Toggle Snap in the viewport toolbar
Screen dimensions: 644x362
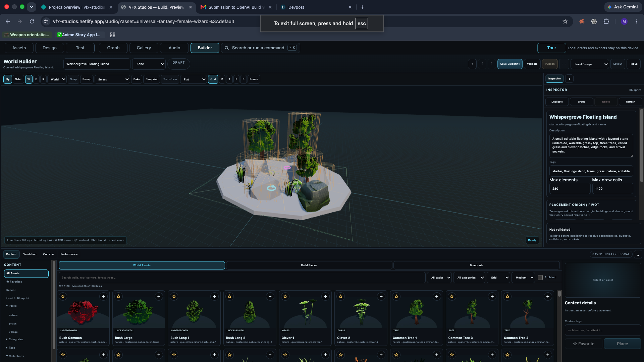click(73, 79)
